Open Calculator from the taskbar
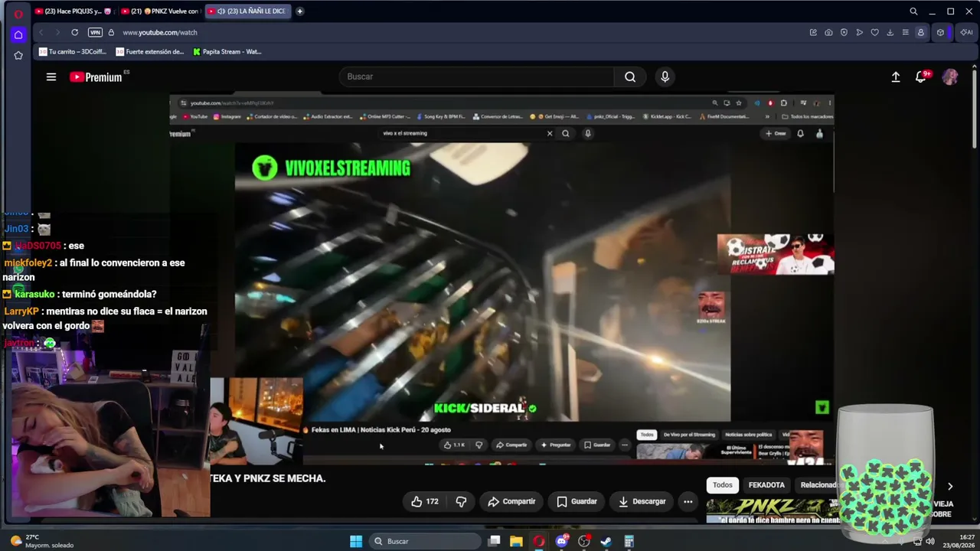Image resolution: width=980 pixels, height=551 pixels. click(629, 541)
